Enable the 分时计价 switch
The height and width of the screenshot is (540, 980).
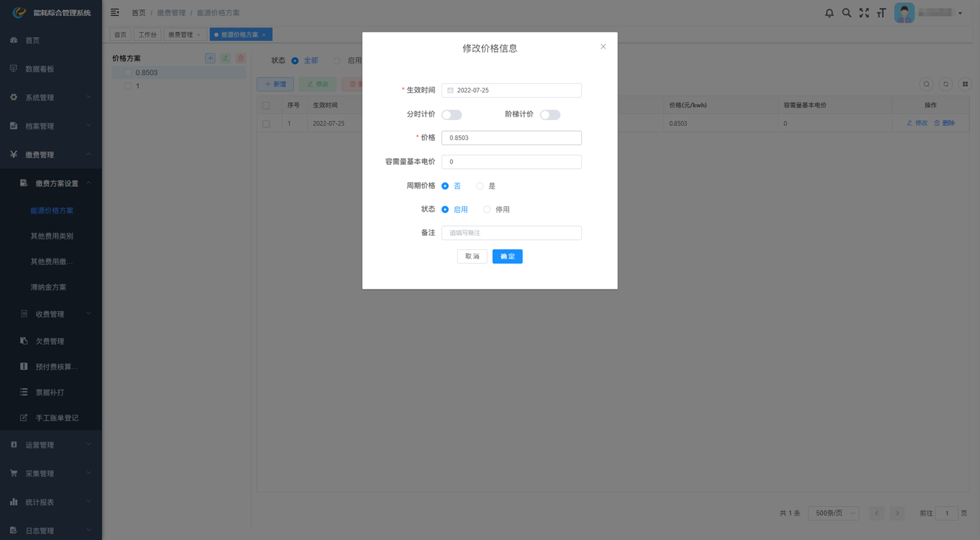pos(451,115)
